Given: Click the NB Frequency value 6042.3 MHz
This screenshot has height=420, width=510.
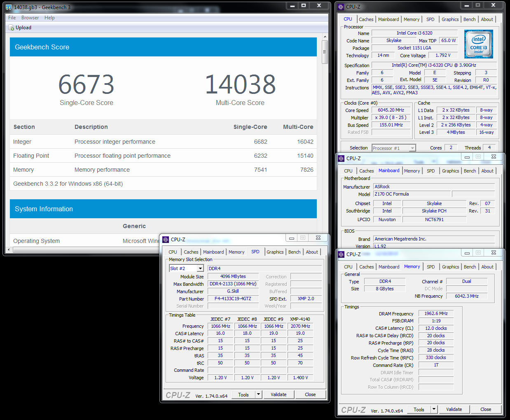Looking at the screenshot, I should [x=466, y=296].
